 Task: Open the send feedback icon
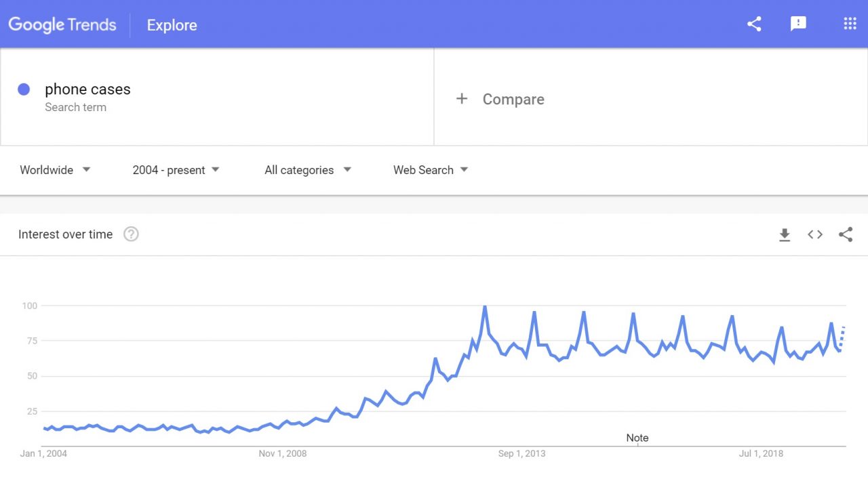tap(798, 24)
